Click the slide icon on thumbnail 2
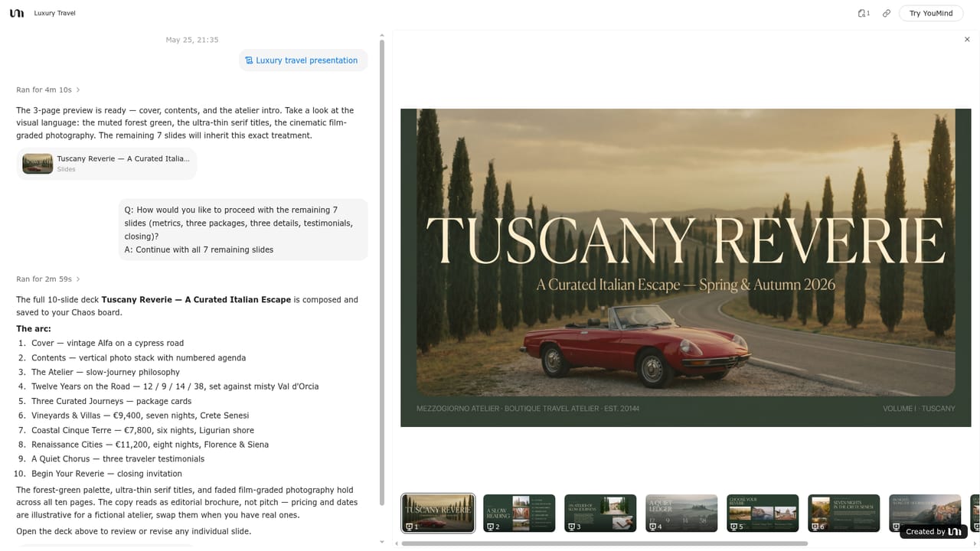 (491, 527)
